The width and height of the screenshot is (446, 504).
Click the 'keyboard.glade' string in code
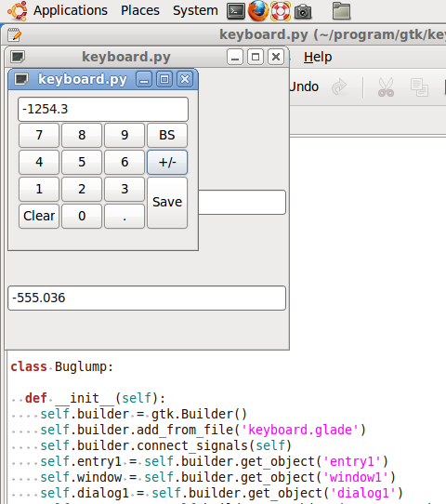click(x=299, y=430)
